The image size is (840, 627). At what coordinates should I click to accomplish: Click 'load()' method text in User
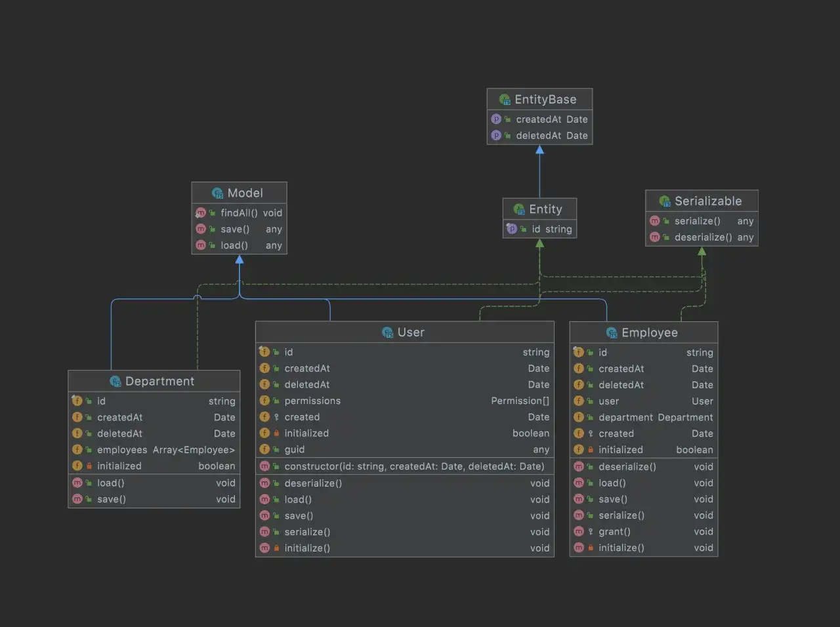click(x=298, y=500)
